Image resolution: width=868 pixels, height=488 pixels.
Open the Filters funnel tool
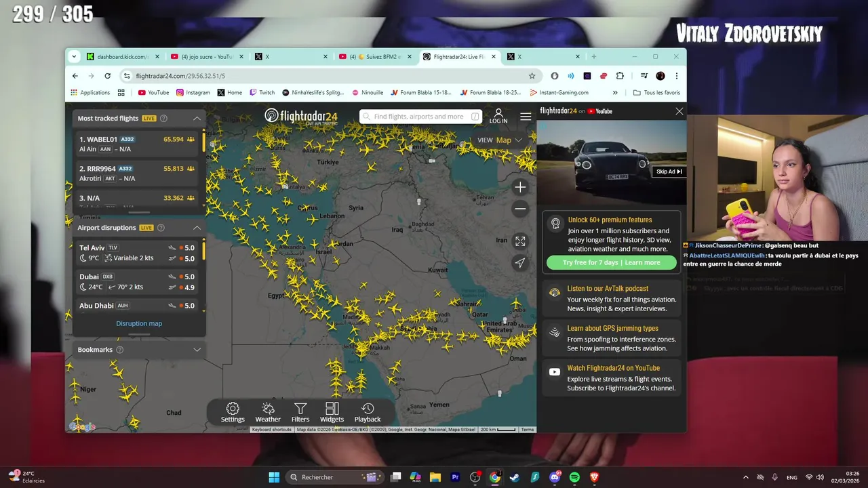pos(300,412)
